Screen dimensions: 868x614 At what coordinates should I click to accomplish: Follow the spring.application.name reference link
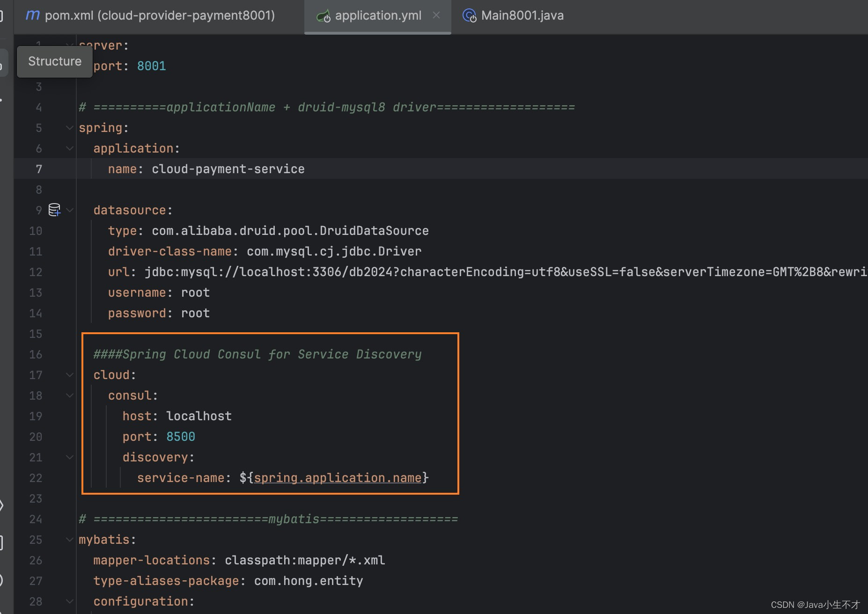pyautogui.click(x=338, y=478)
